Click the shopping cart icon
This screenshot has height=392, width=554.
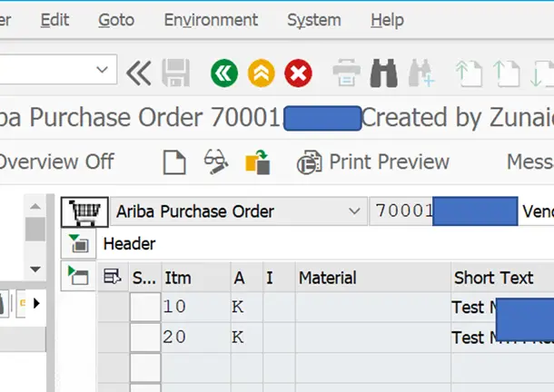(x=84, y=212)
